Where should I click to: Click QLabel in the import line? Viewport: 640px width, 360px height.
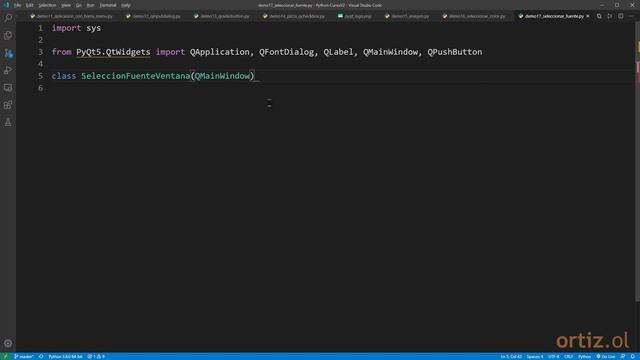[x=338, y=52]
